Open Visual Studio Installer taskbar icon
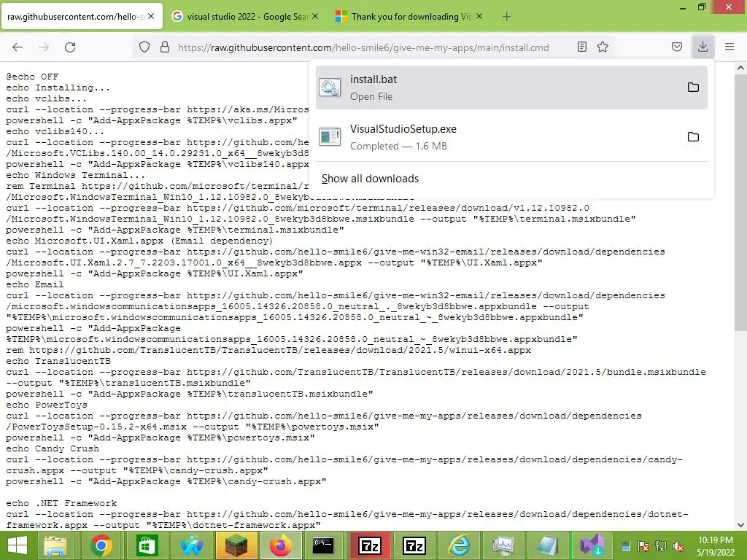 592,545
